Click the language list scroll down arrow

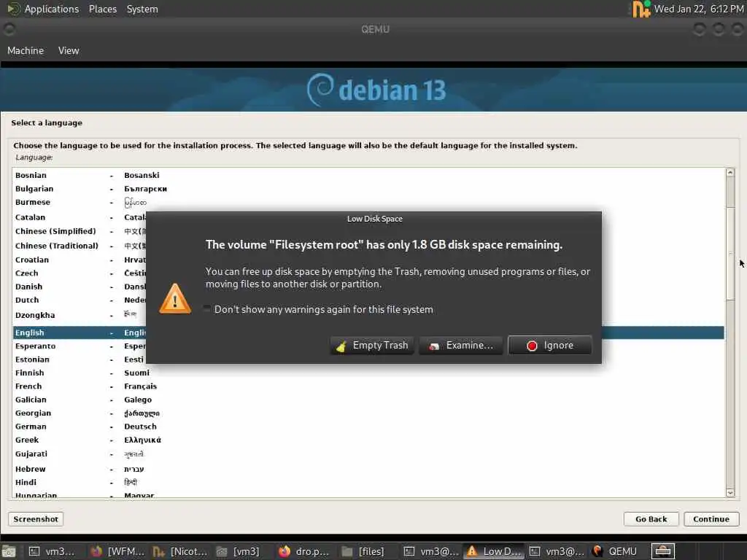[729, 493]
